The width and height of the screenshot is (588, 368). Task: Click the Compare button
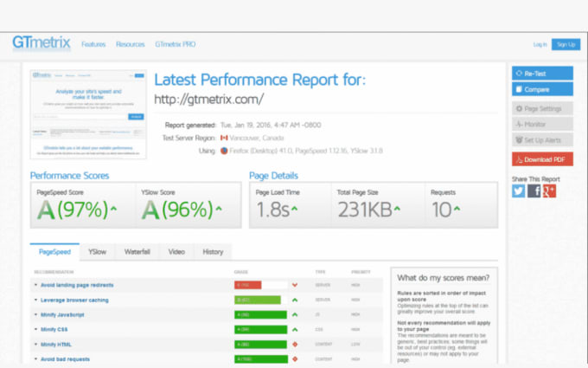(x=542, y=89)
